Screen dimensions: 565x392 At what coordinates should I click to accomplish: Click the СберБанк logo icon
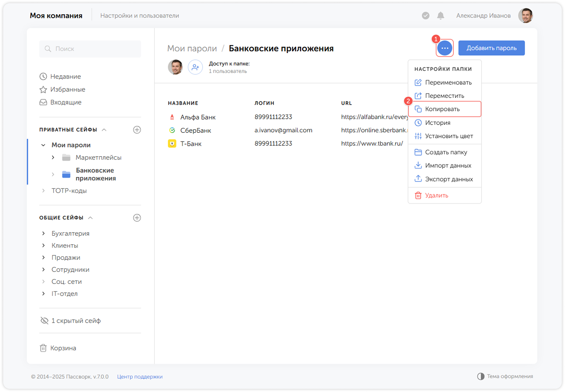pyautogui.click(x=172, y=130)
